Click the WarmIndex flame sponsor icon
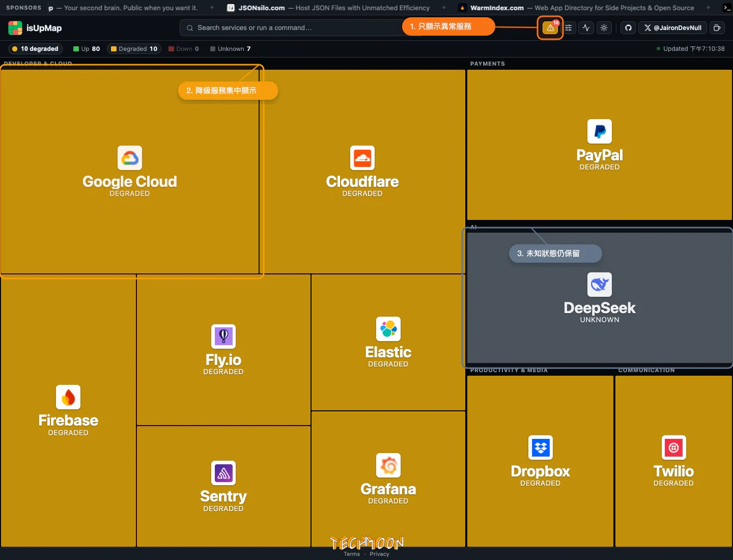 pos(463,8)
